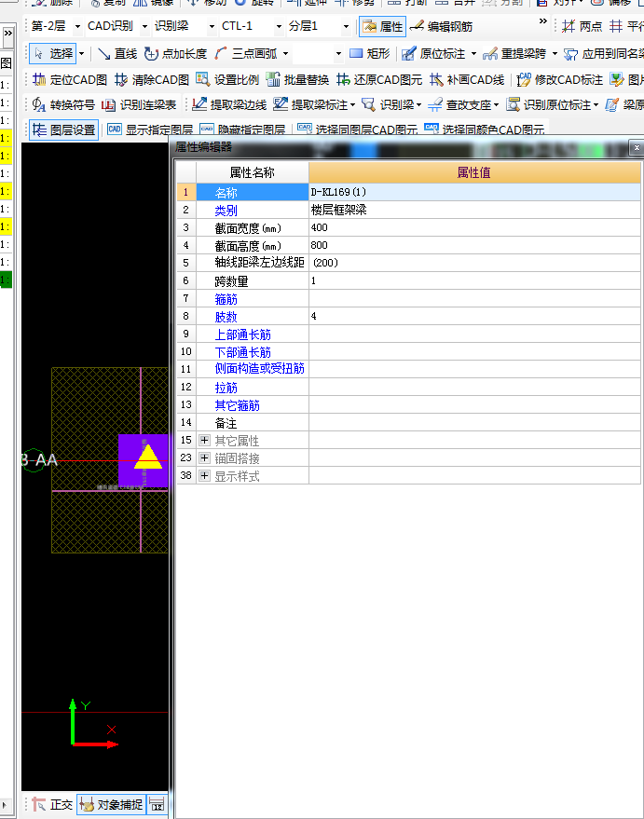
Task: Select the 矩形 rectangle tool
Action: pyautogui.click(x=369, y=53)
